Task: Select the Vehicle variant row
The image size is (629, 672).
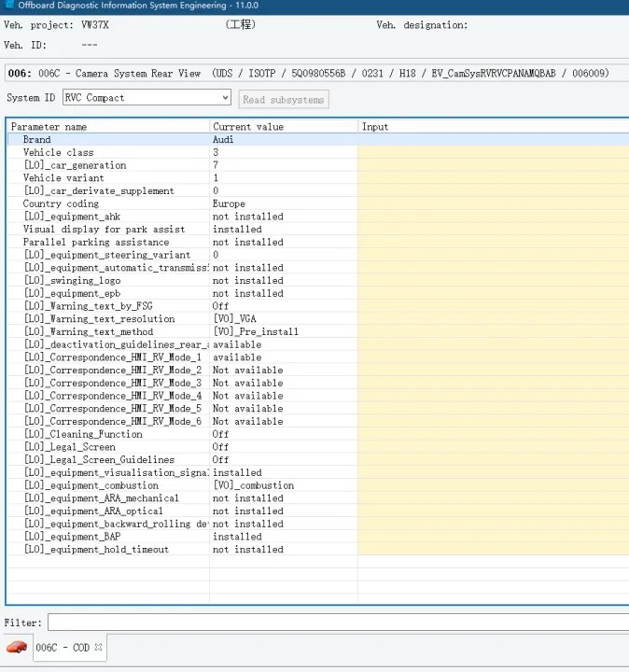Action: click(x=318, y=178)
